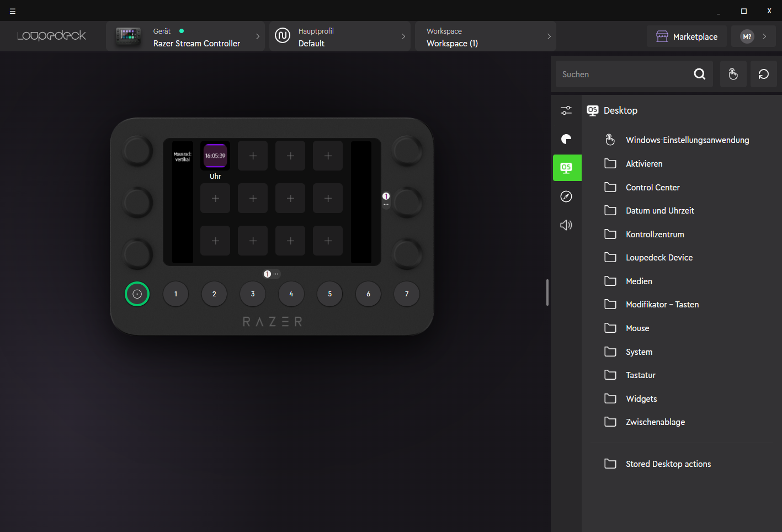The width and height of the screenshot is (782, 532).
Task: Click the green home button on device
Action: [137, 294]
